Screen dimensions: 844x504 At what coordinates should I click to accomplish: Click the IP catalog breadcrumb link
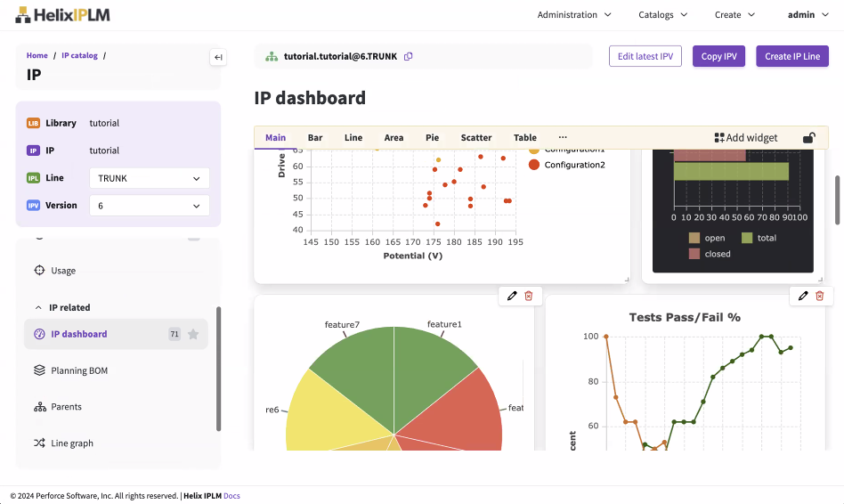tap(79, 55)
